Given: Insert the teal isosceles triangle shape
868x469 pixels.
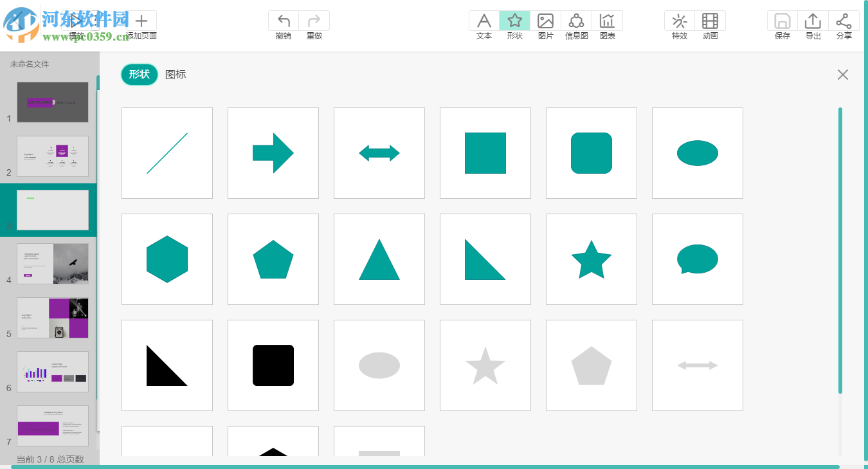Looking at the screenshot, I should (379, 259).
